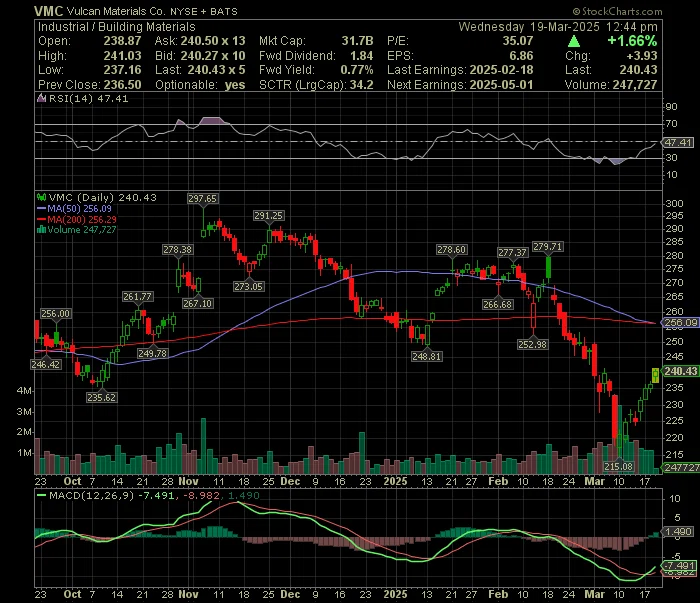This screenshot has width=700, height=603.
Task: Click the 240.43 current price tag on price axis
Action: (681, 371)
